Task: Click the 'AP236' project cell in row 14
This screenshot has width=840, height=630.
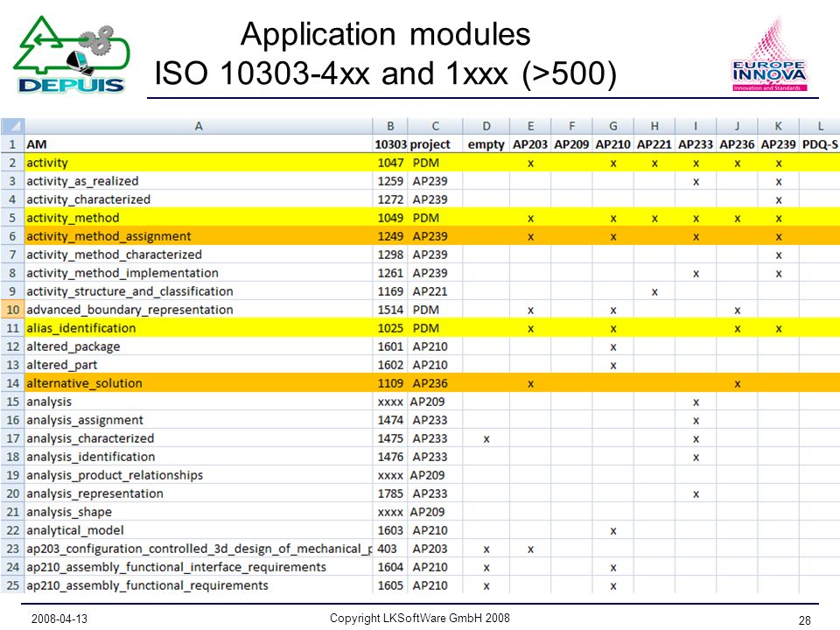Action: pos(435,383)
